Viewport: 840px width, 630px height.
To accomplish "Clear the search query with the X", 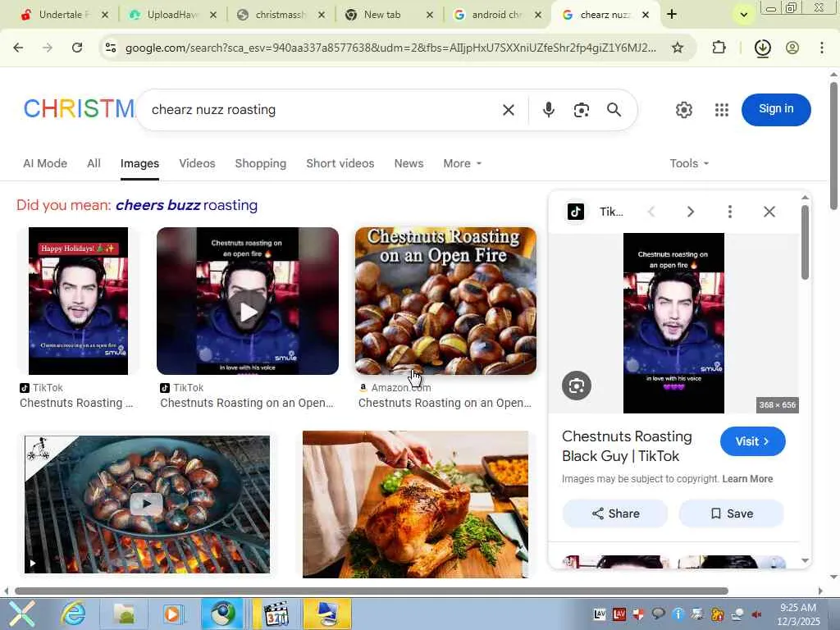I will (509, 110).
